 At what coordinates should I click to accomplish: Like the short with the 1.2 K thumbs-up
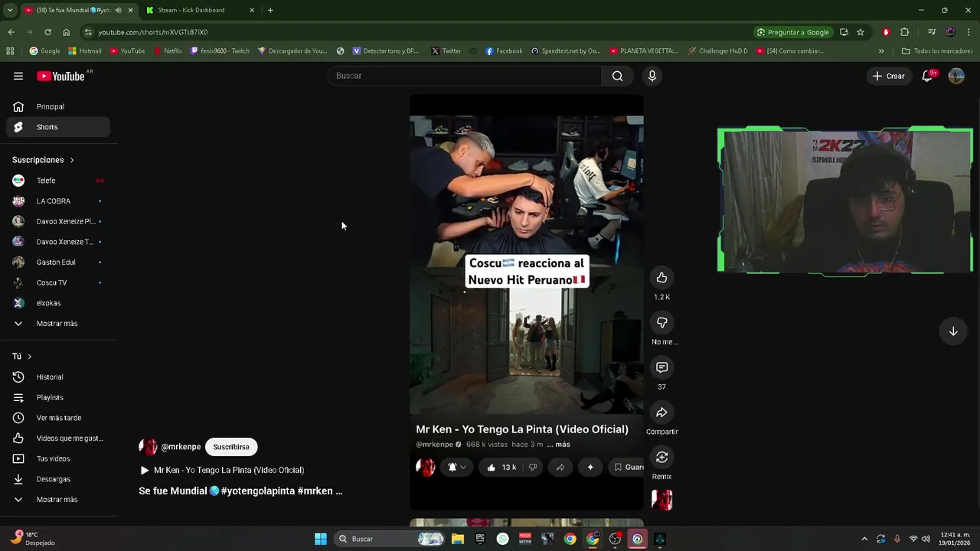661,278
